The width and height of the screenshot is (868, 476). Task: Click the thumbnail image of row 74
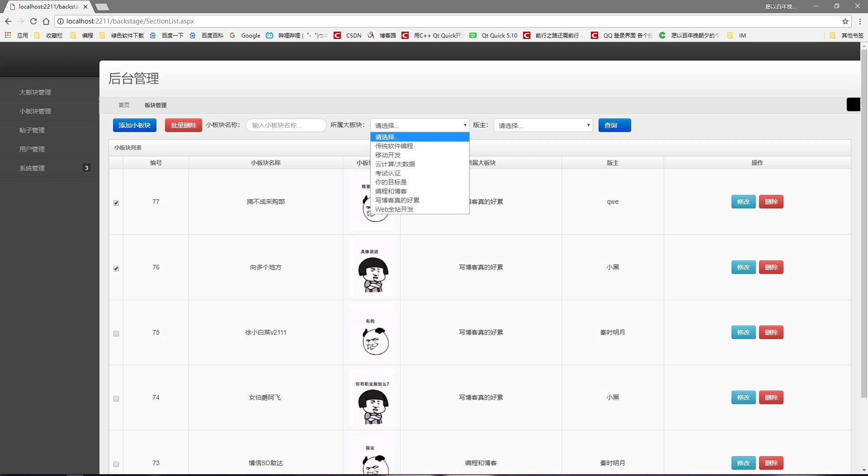tap(372, 397)
